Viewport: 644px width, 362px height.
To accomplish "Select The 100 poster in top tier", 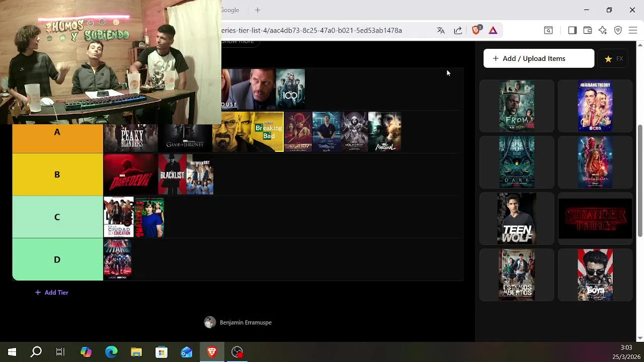I will point(290,89).
